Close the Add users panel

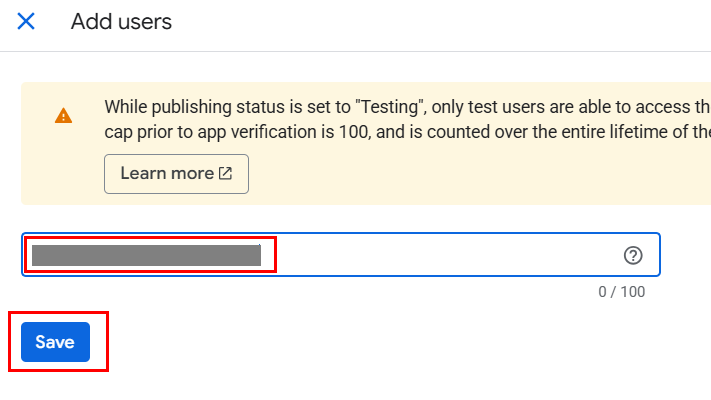26,21
